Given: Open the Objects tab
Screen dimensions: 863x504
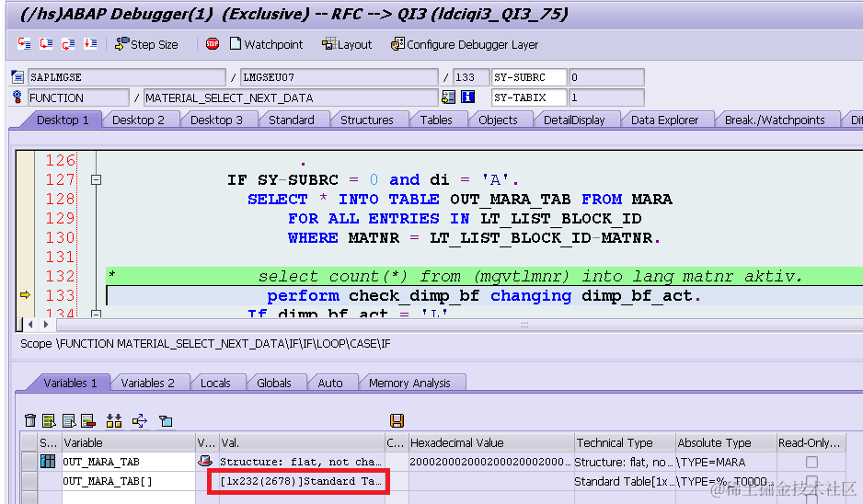Looking at the screenshot, I should tap(498, 120).
